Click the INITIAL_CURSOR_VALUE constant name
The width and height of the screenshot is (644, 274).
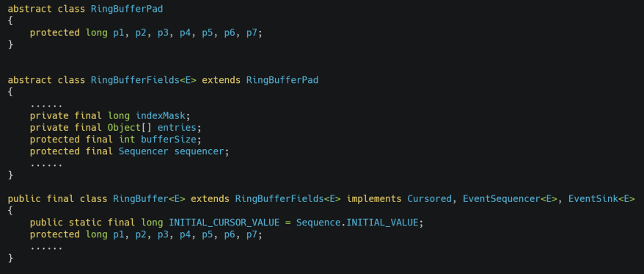(224, 223)
